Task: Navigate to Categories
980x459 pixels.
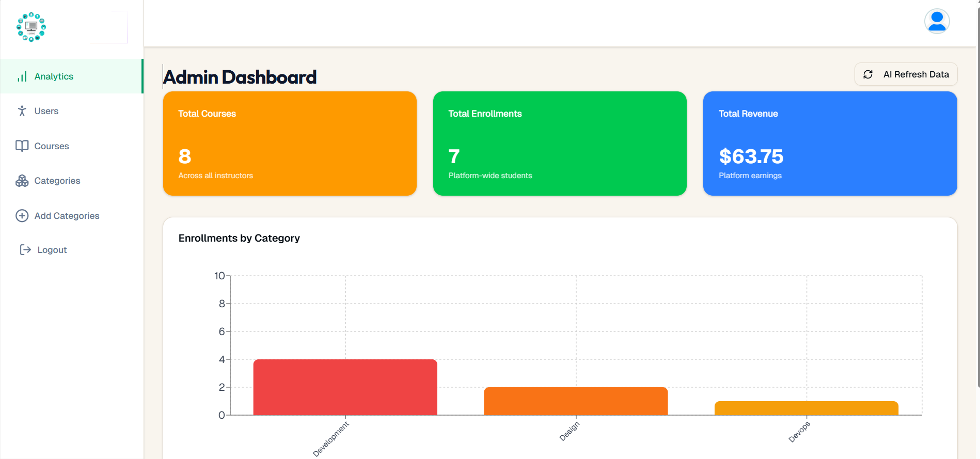Action: point(72,181)
